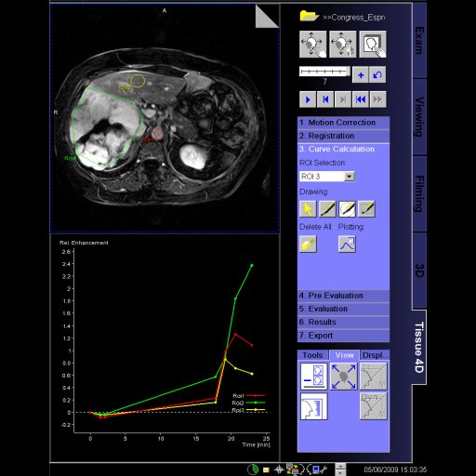
Task: Step to previous frame
Action: pos(325,99)
